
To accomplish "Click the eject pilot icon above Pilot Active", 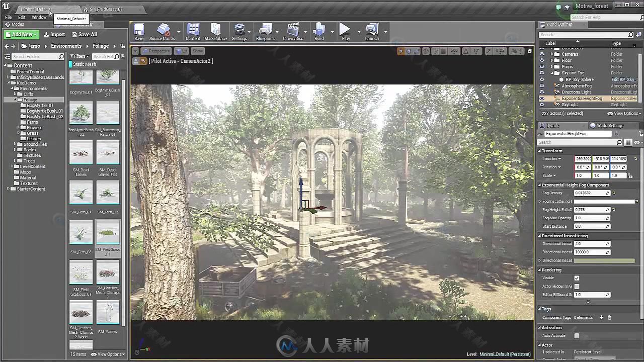I will tap(136, 61).
